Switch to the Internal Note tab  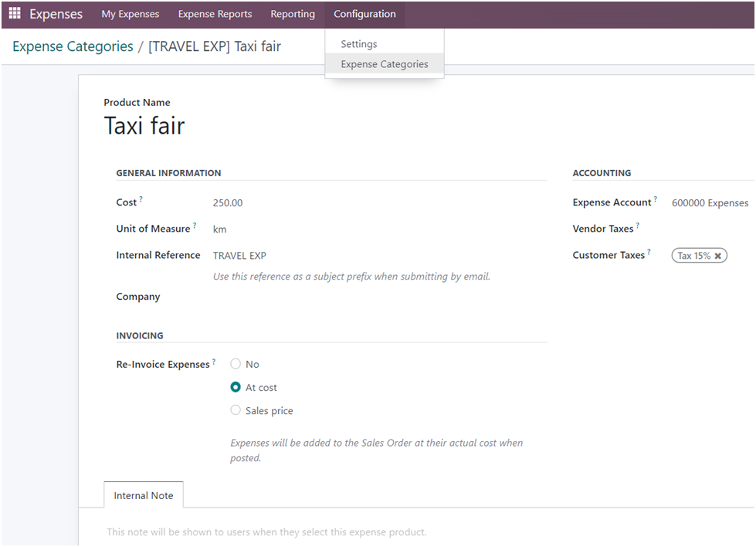(144, 495)
